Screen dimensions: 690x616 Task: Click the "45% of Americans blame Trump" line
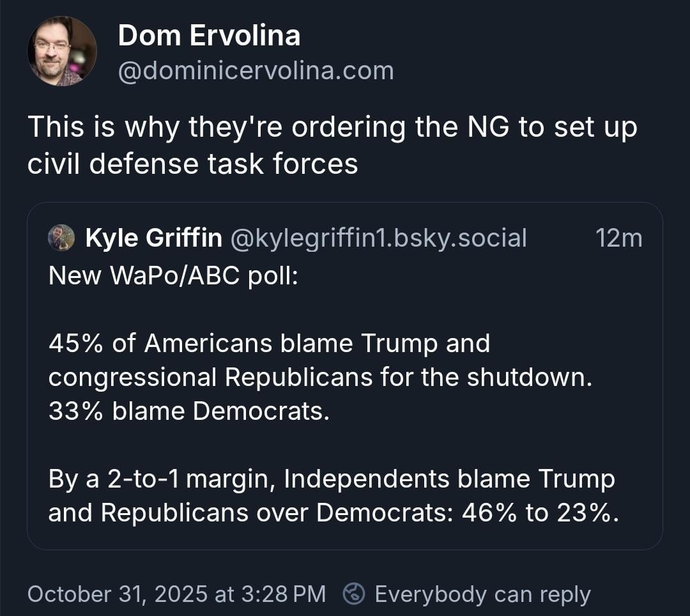click(269, 344)
